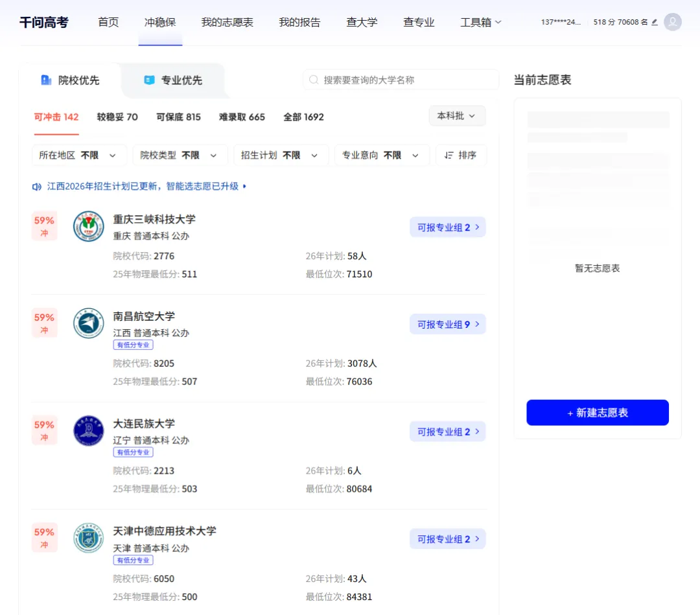This screenshot has width=700, height=615.
Task: Click the 专业优先 blue icon
Action: [x=149, y=80]
